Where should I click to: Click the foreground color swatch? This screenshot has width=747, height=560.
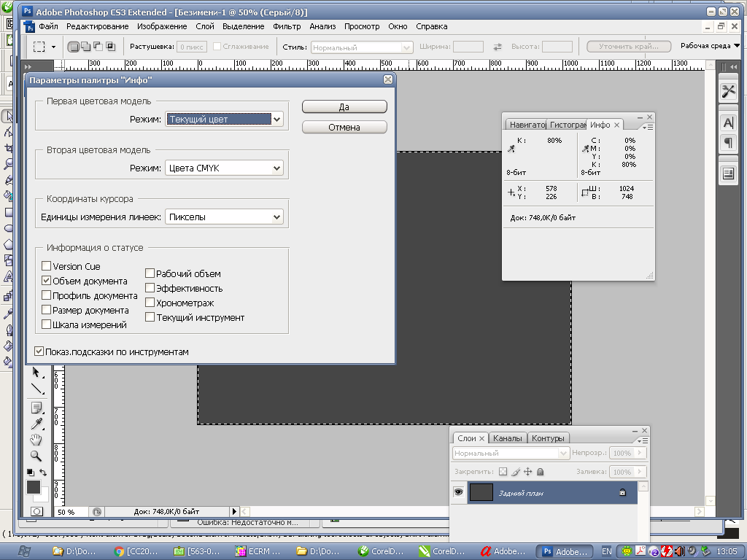click(x=34, y=487)
